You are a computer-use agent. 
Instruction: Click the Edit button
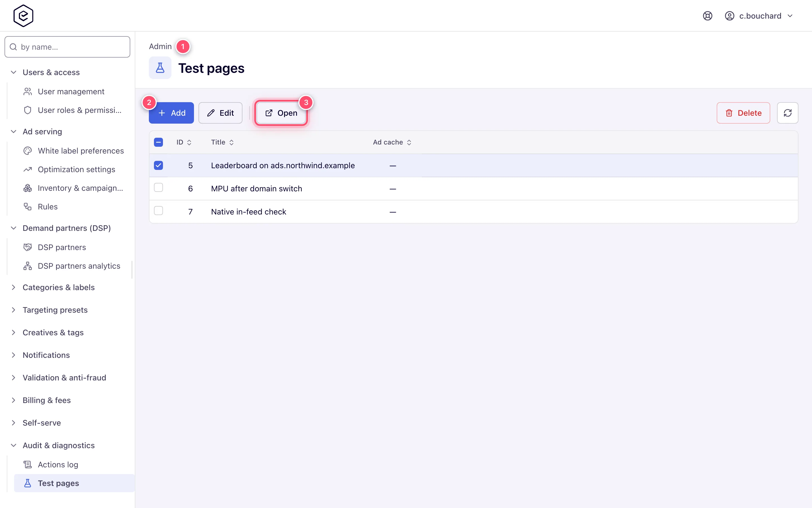coord(220,113)
